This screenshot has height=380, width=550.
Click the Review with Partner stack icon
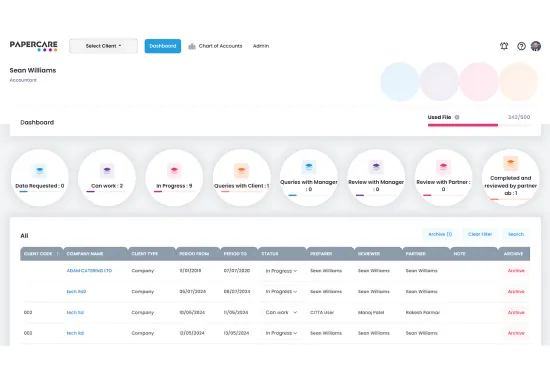443,167
